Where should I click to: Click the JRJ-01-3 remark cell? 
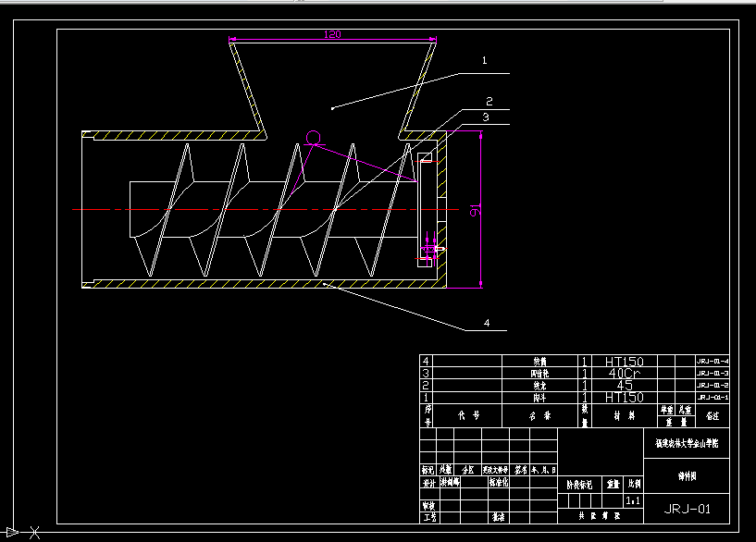pyautogui.click(x=713, y=373)
